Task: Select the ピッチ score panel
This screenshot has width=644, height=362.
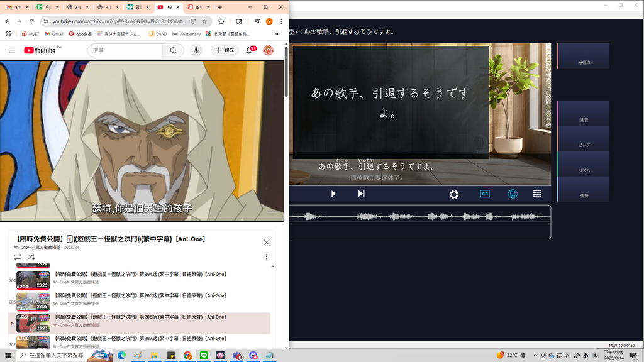Action: pyautogui.click(x=584, y=139)
